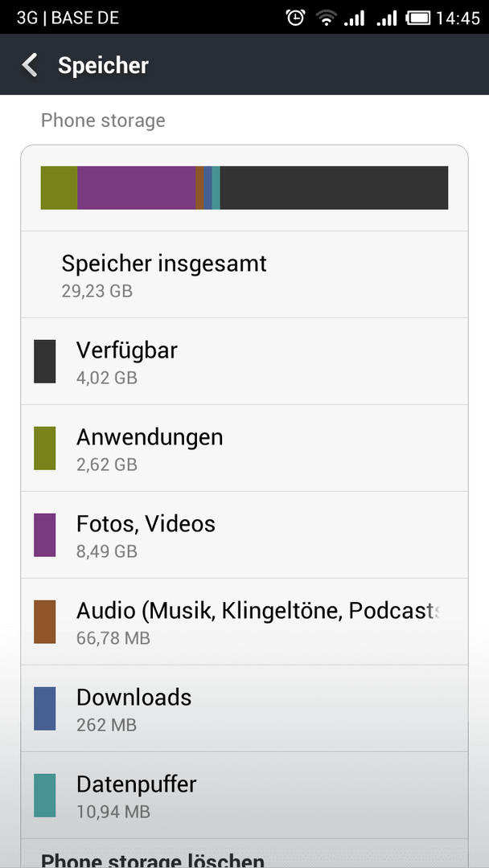Viewport: 489px width, 868px height.
Task: Tap Phone storage löschen
Action: tap(152, 859)
